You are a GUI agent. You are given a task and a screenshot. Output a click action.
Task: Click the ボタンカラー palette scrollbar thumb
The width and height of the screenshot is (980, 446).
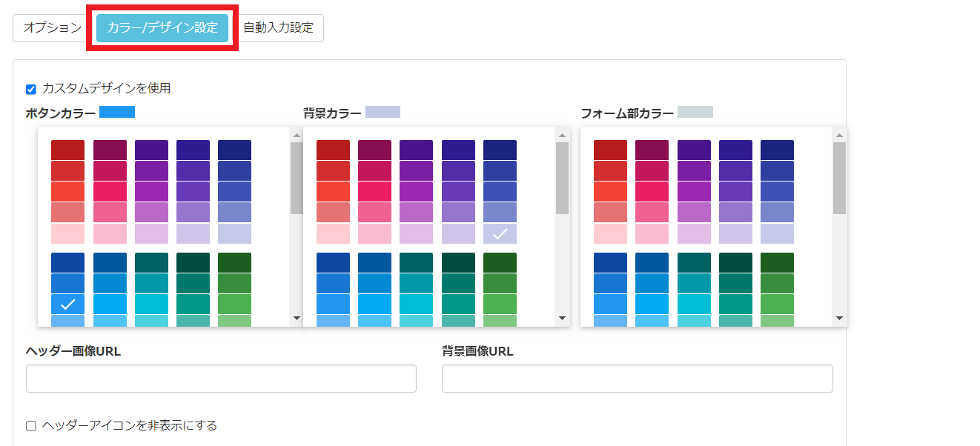(x=297, y=178)
